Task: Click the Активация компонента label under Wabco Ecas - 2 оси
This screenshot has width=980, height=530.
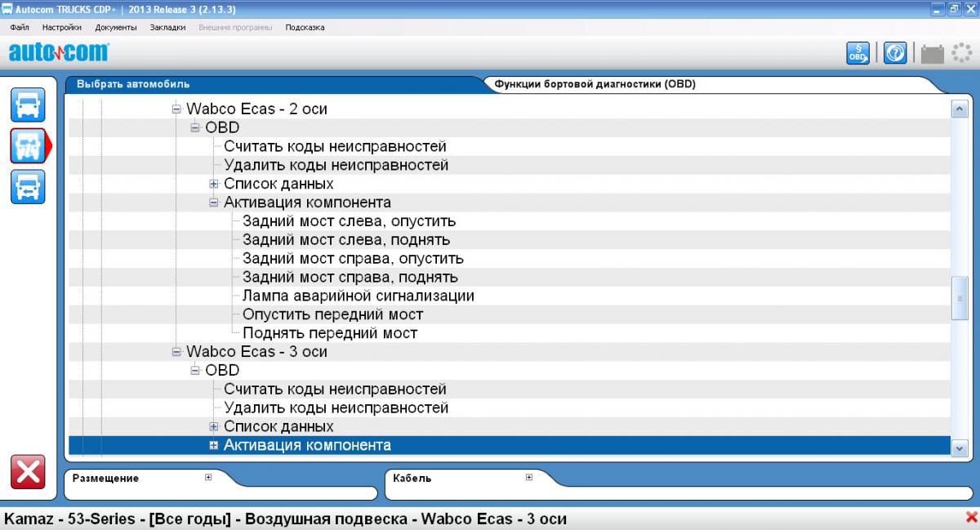Action: pos(307,203)
